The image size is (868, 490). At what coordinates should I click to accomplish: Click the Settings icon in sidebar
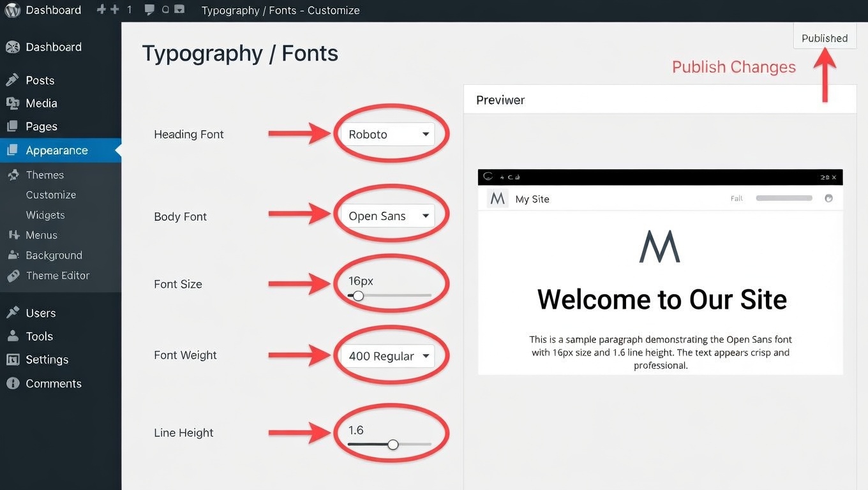(12, 359)
